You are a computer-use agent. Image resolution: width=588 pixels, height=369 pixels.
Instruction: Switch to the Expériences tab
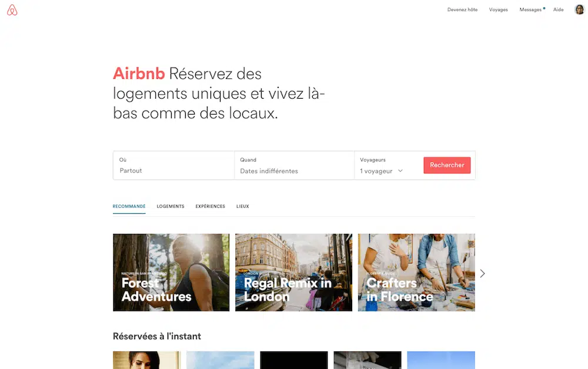click(211, 206)
